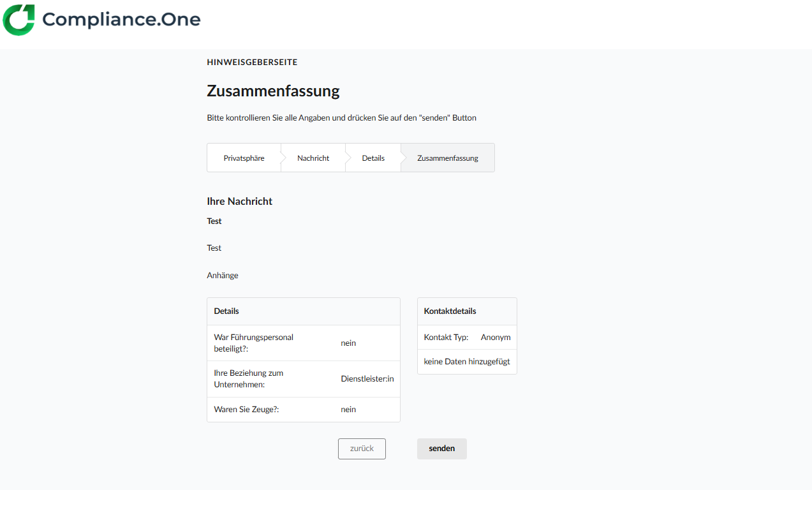Click the zurück button
Viewport: 812px width, 513px height.
tap(362, 449)
